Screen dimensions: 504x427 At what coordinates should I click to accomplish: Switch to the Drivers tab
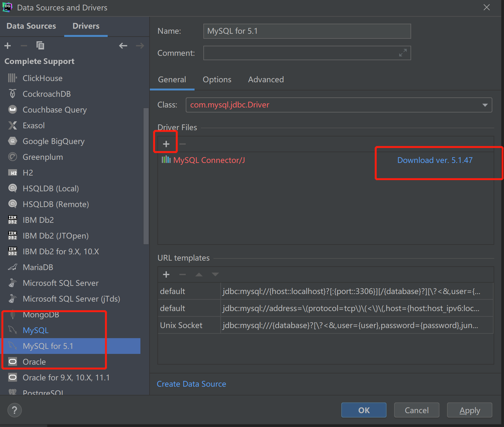click(86, 26)
